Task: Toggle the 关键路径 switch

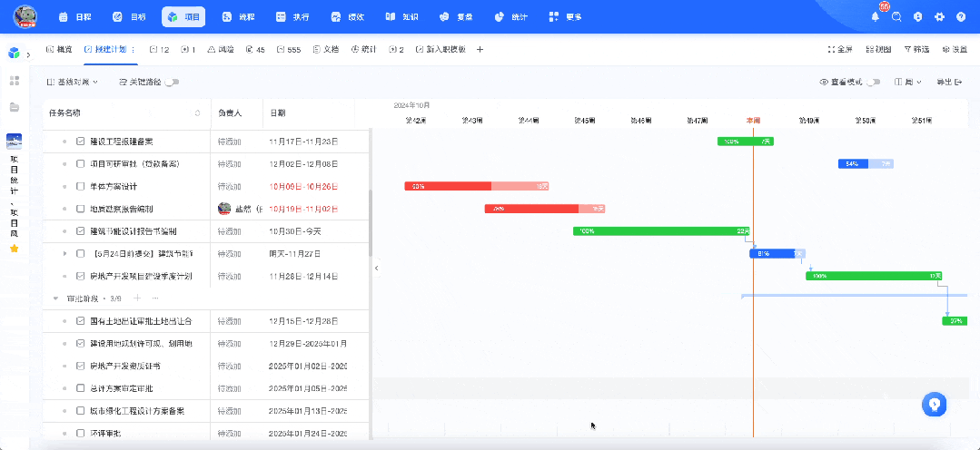Action: (x=172, y=82)
